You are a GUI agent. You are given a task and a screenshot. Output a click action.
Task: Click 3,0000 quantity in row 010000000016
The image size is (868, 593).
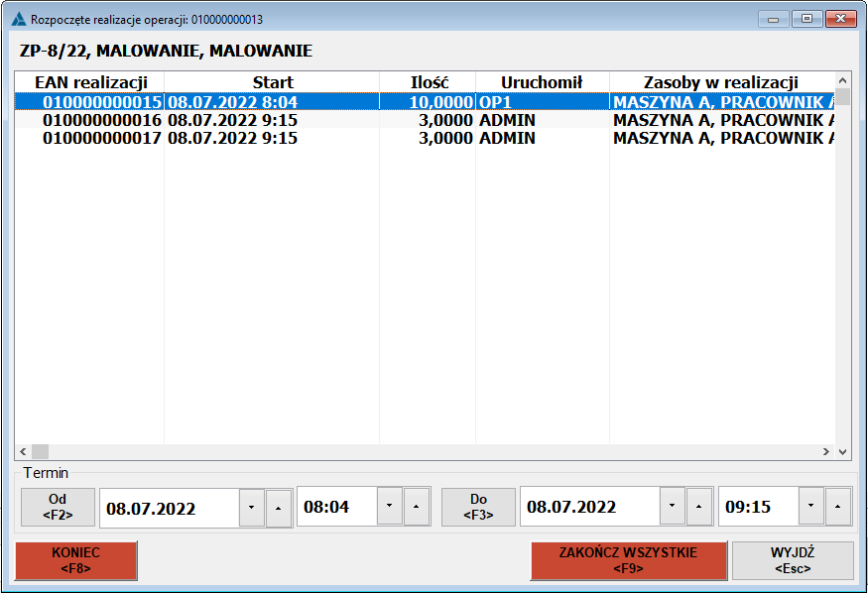click(428, 120)
